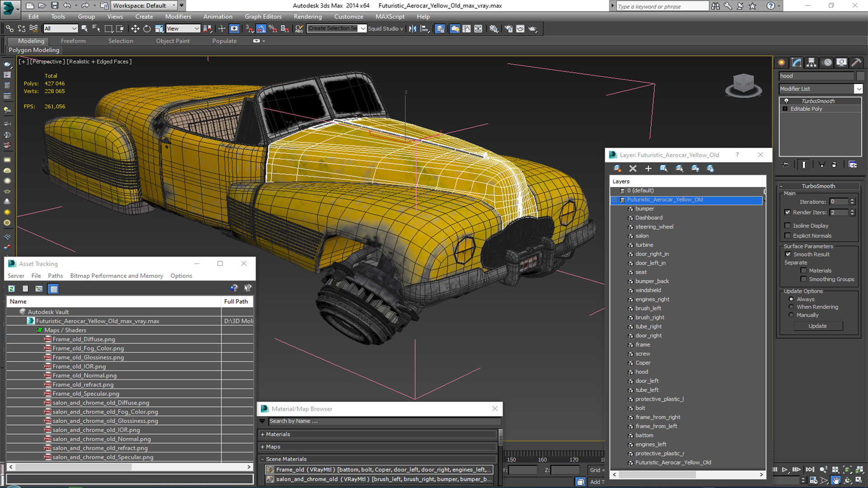Viewport: 868px width, 488px height.
Task: Click Configure Modifier Sets icon
Action: click(853, 164)
